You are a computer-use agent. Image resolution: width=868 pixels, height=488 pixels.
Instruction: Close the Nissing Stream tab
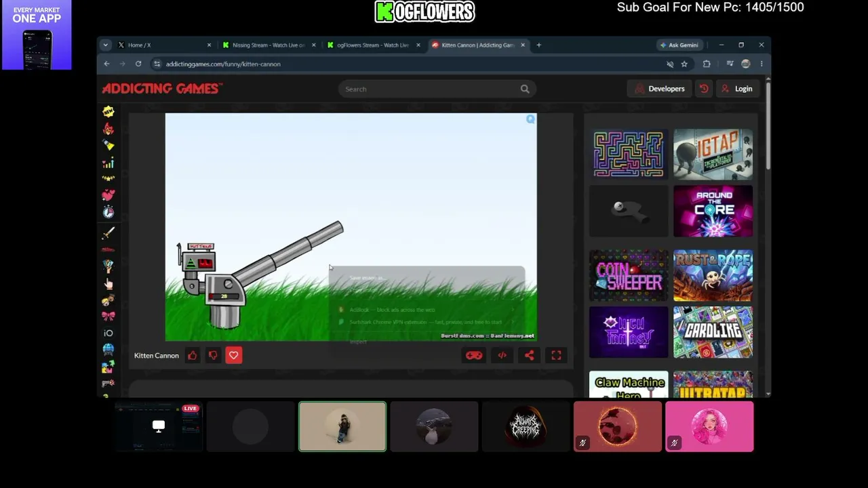click(x=314, y=45)
